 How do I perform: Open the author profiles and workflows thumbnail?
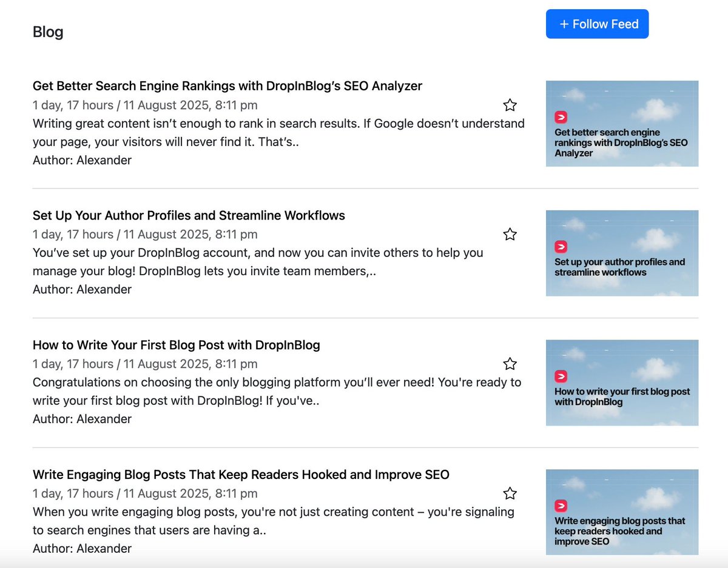[622, 253]
